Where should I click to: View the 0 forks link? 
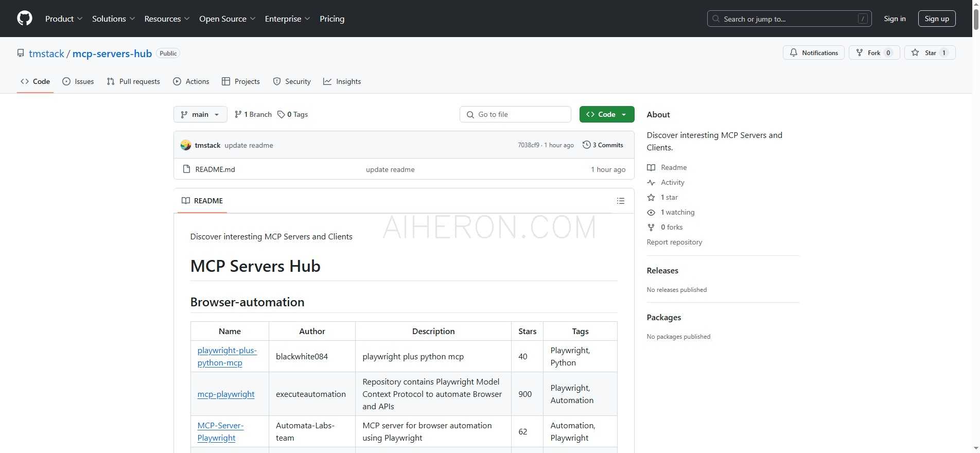[665, 227]
